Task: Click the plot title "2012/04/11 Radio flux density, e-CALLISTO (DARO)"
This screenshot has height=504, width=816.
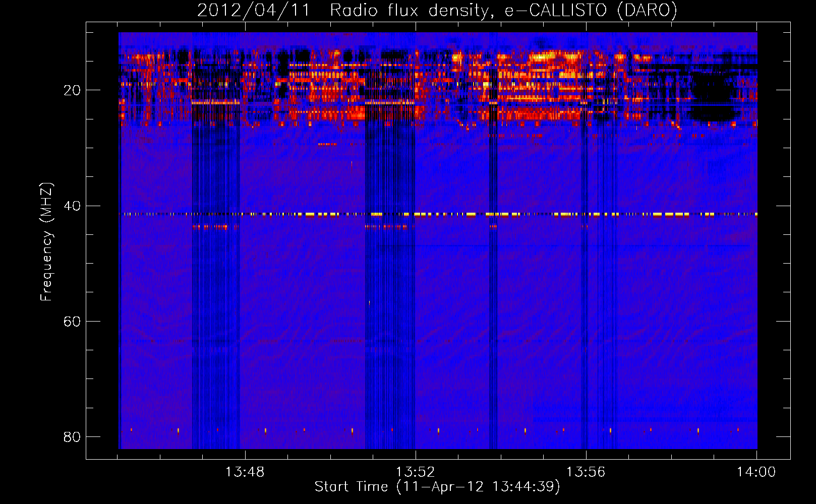Action: 437,10
